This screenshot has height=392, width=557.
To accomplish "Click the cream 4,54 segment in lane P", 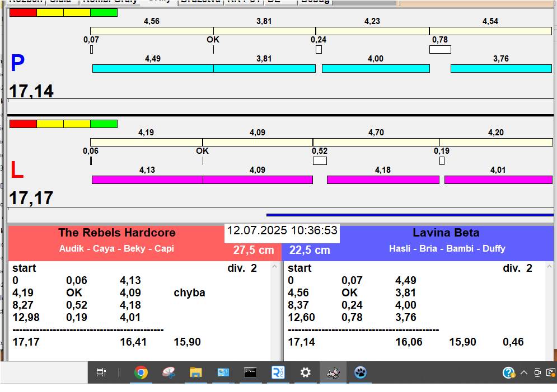I will [490, 31].
